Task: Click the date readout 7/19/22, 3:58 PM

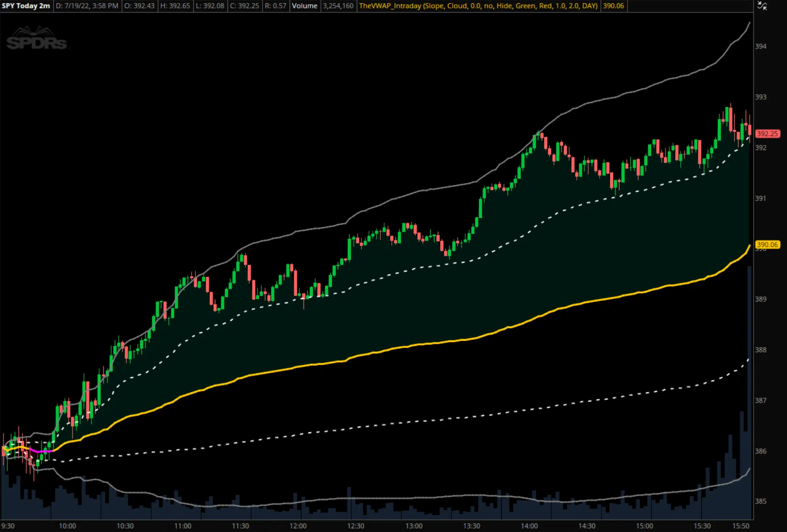Action: (x=87, y=6)
